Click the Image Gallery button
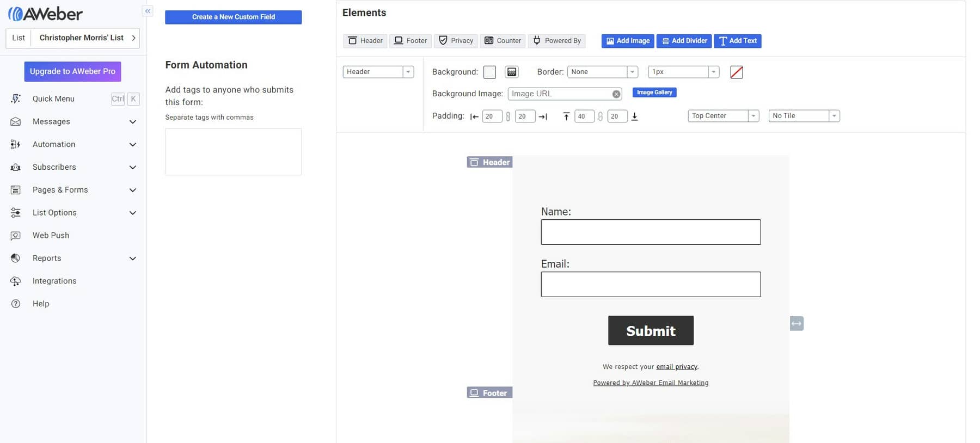This screenshot has width=980, height=443. click(654, 93)
